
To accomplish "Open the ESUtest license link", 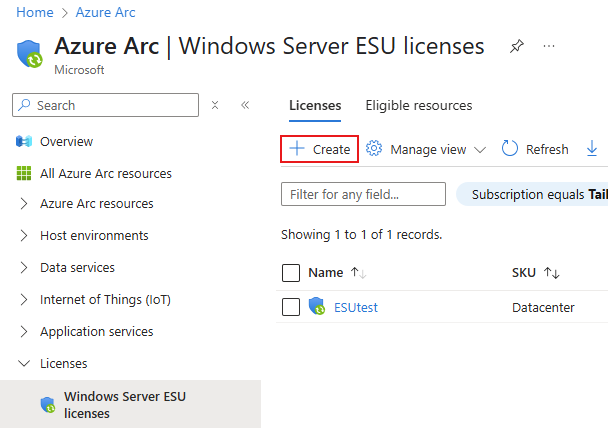I will 356,307.
